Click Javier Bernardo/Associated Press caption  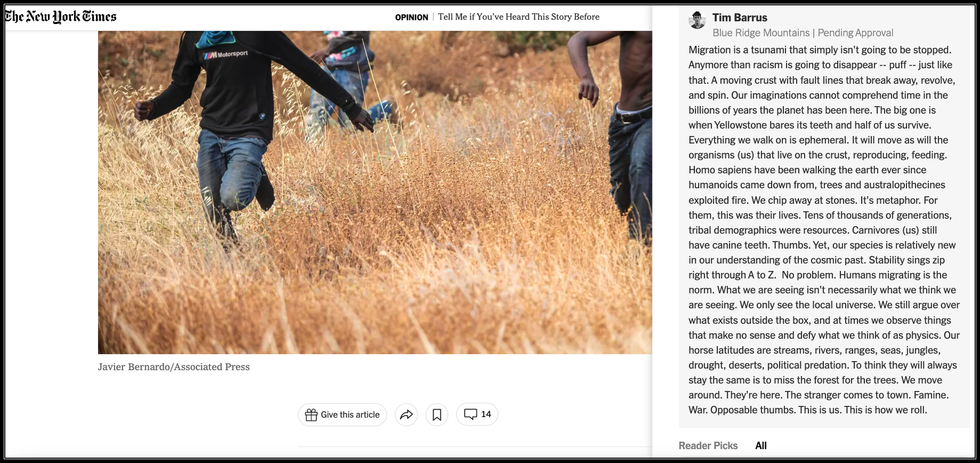174,367
